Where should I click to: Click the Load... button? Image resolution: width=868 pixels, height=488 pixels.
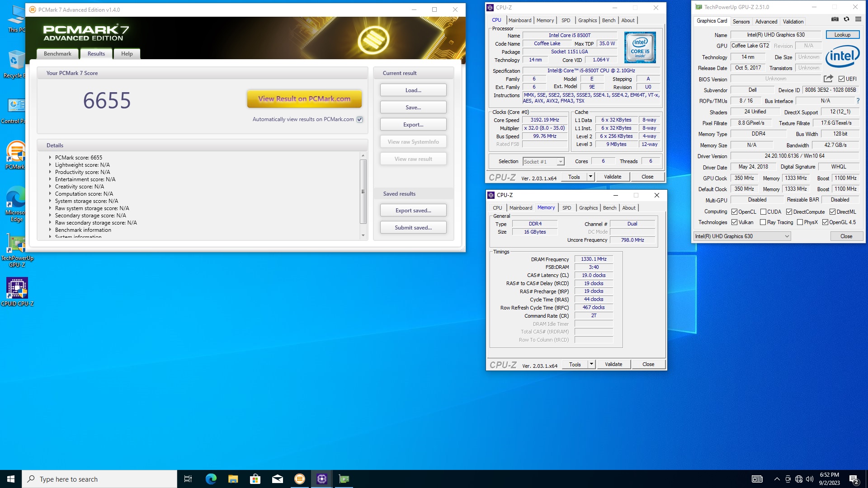click(413, 90)
